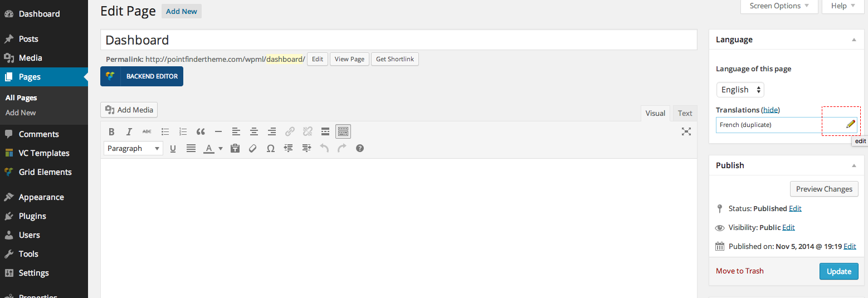868x298 pixels.
Task: Edit French translation via pencil icon
Action: tap(850, 125)
